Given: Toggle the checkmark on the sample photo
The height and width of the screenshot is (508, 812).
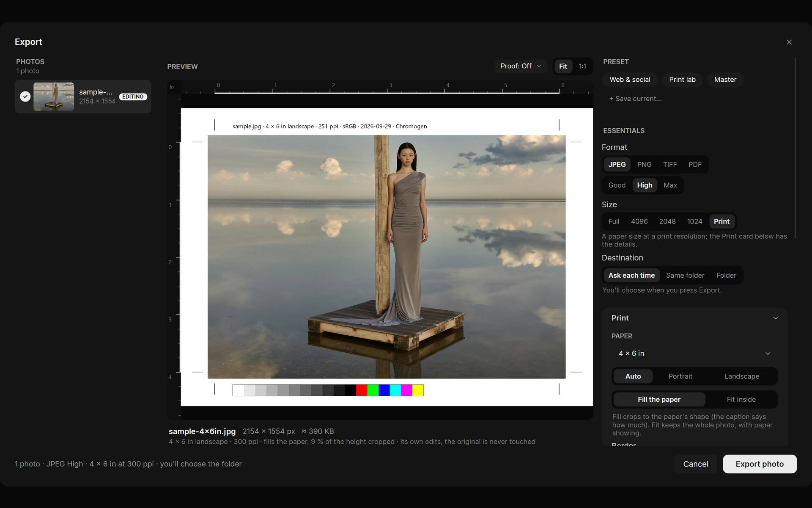Looking at the screenshot, I should click(x=25, y=97).
